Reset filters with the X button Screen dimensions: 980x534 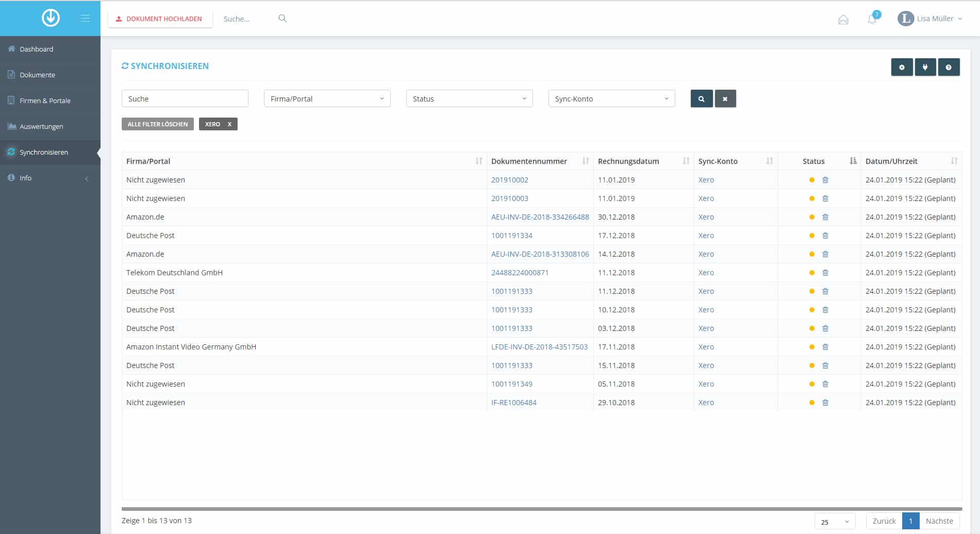[725, 98]
